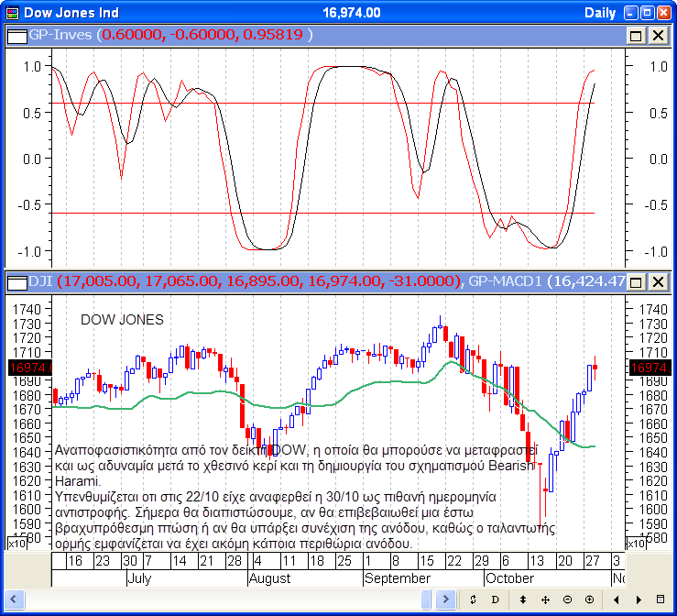Zoom in using the plus magnifier icon
This screenshot has width=677, height=616.
coord(589,599)
